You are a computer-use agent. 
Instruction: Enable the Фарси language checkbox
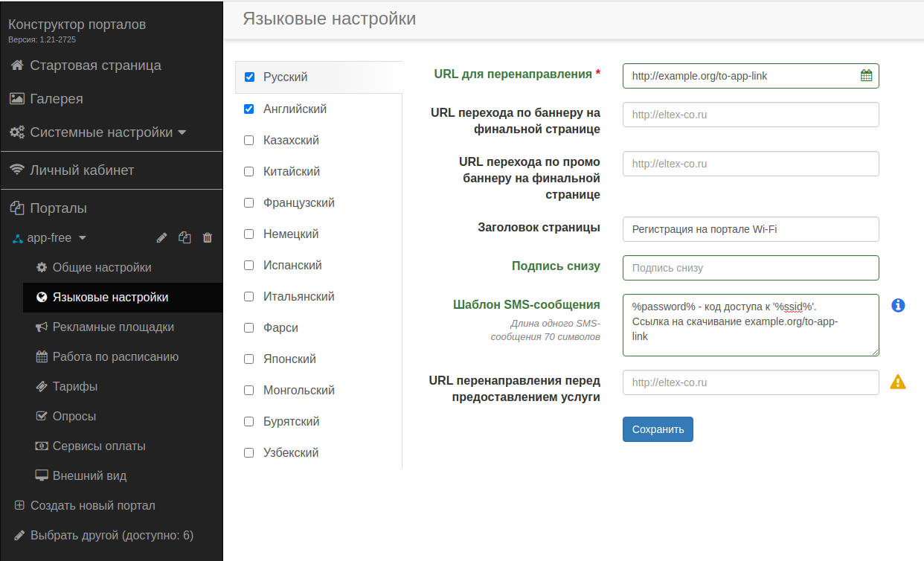point(249,328)
